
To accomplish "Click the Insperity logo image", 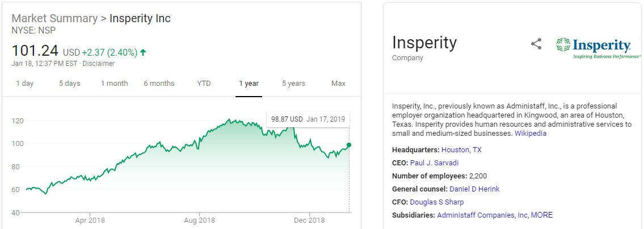I will [598, 48].
